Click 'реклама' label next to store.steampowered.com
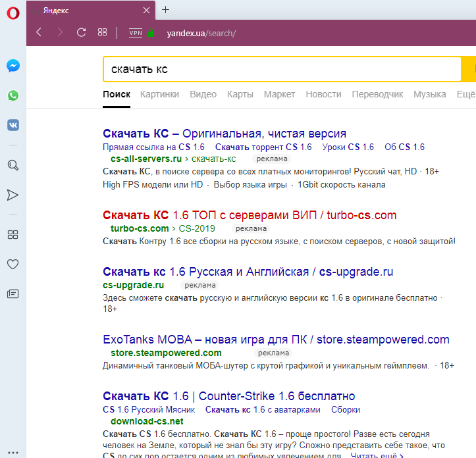 tap(273, 353)
